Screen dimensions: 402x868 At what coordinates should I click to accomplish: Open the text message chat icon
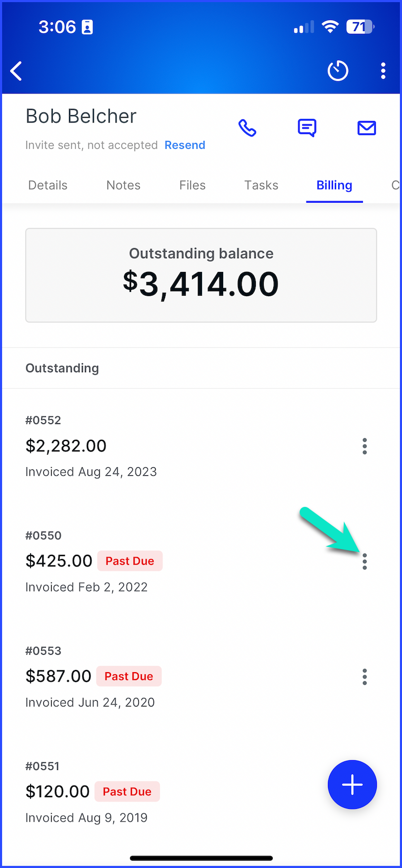point(307,128)
